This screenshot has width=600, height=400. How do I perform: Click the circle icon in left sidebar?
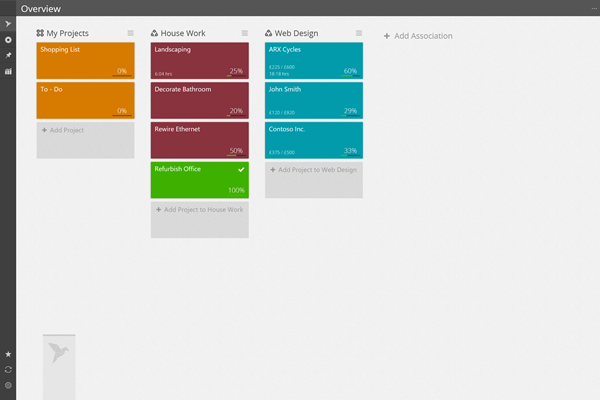pos(8,39)
